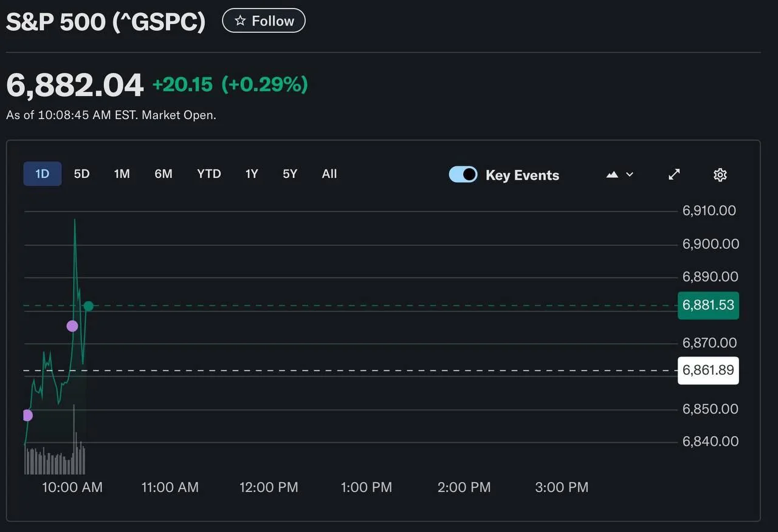Screen dimensions: 778x532
Task: Select the 1D time range tab
Action: coord(42,174)
